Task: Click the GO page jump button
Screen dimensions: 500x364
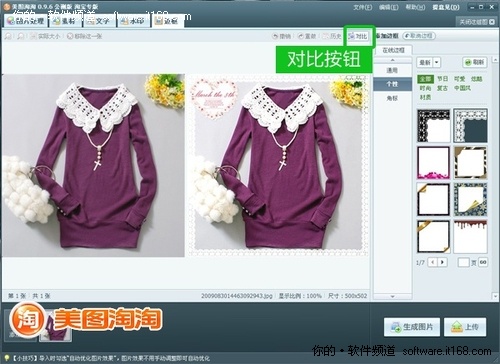Action: [483, 262]
